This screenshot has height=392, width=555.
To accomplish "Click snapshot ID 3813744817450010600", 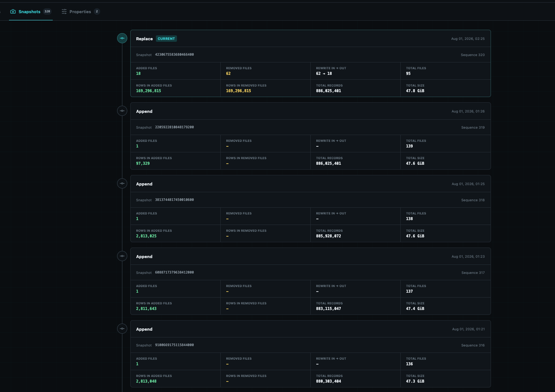I will coord(174,200).
